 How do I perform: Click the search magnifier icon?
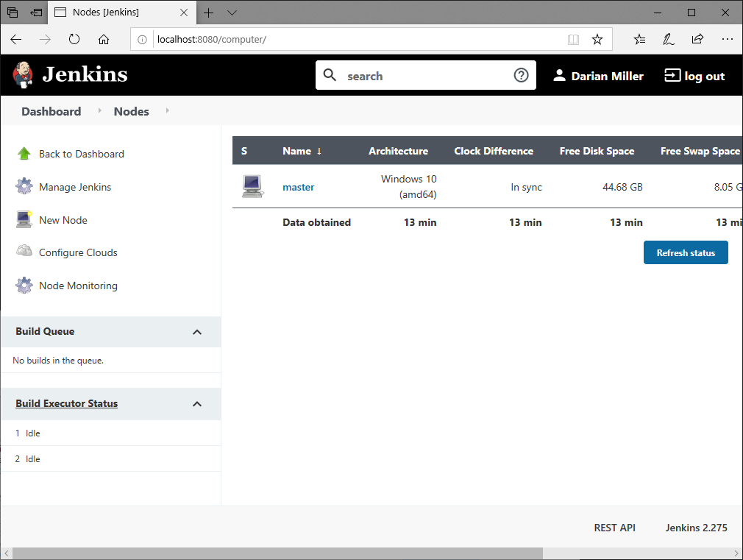[330, 75]
